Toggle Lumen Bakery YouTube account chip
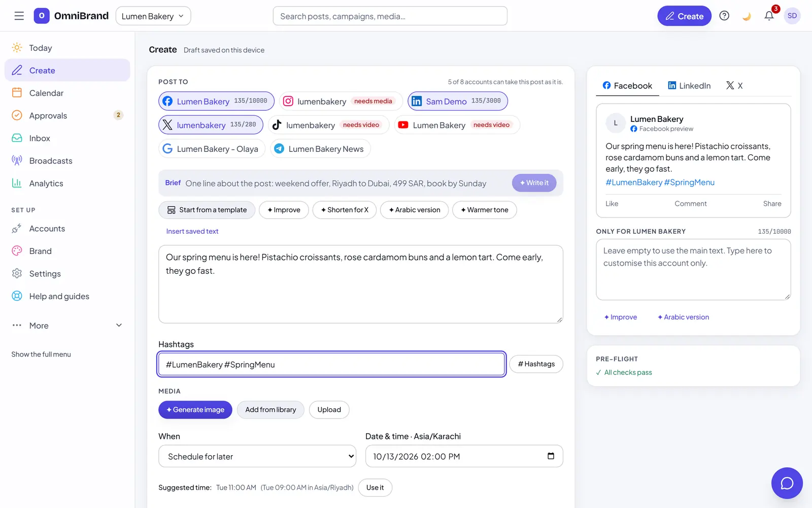Image resolution: width=812 pixels, height=508 pixels. click(x=457, y=125)
